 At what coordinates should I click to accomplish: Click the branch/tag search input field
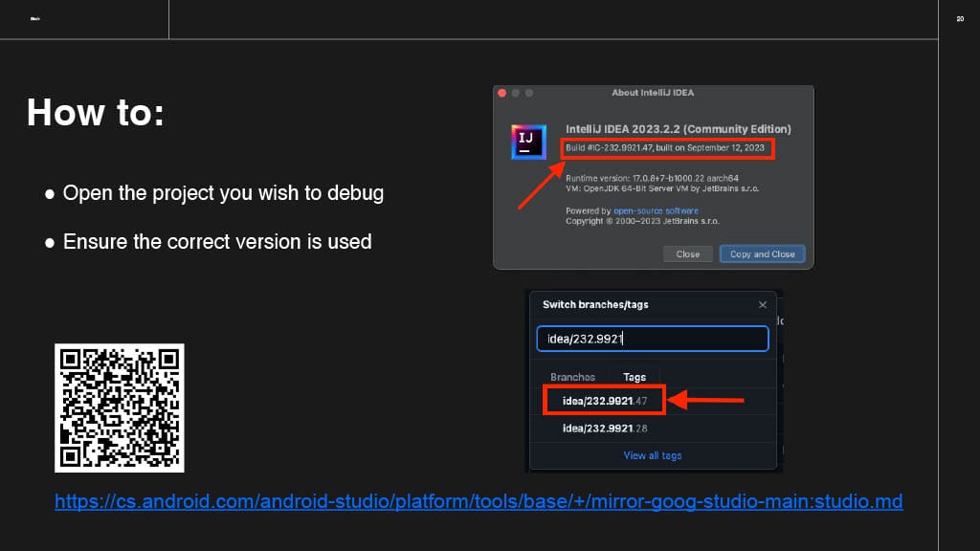click(653, 339)
